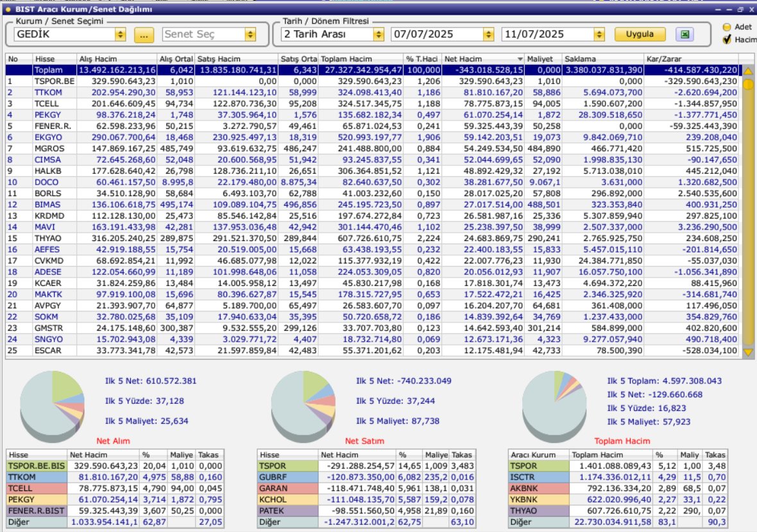Click the purple PATEK legend cell
757x532 pixels.
point(288,511)
